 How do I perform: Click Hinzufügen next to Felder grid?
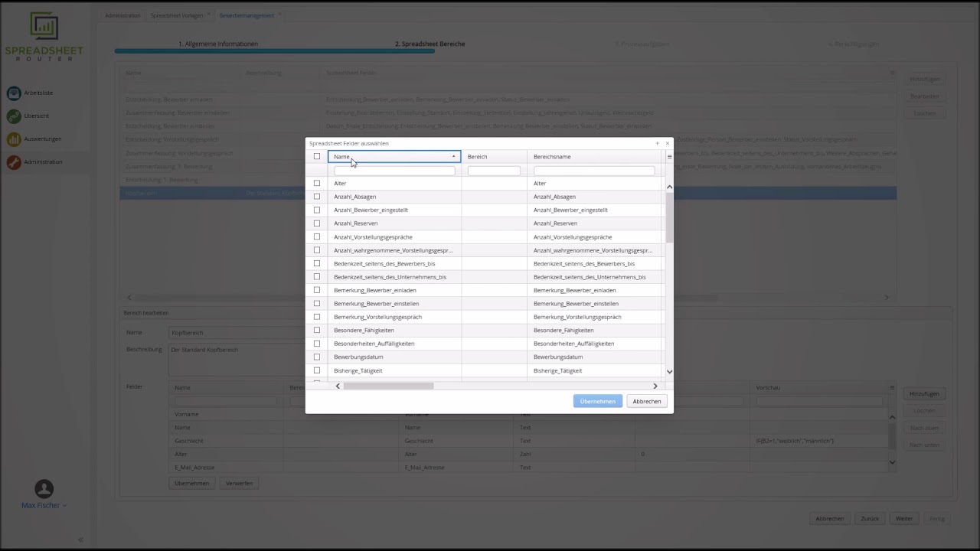pos(924,393)
